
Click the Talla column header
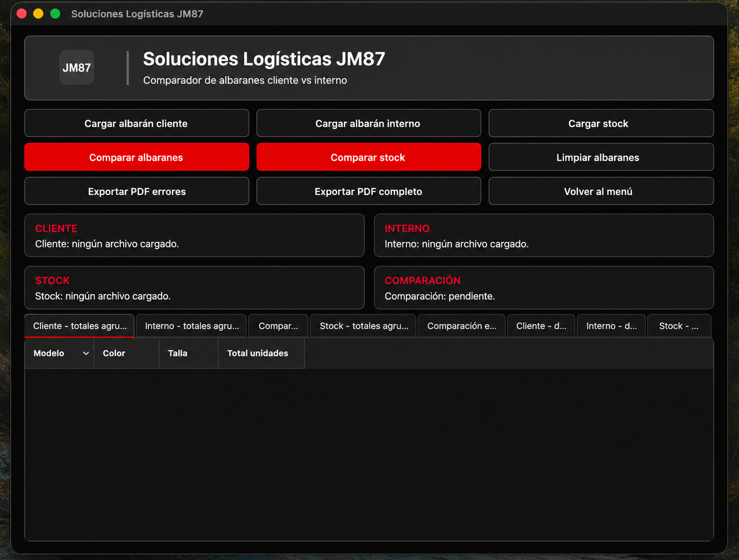pyautogui.click(x=189, y=353)
